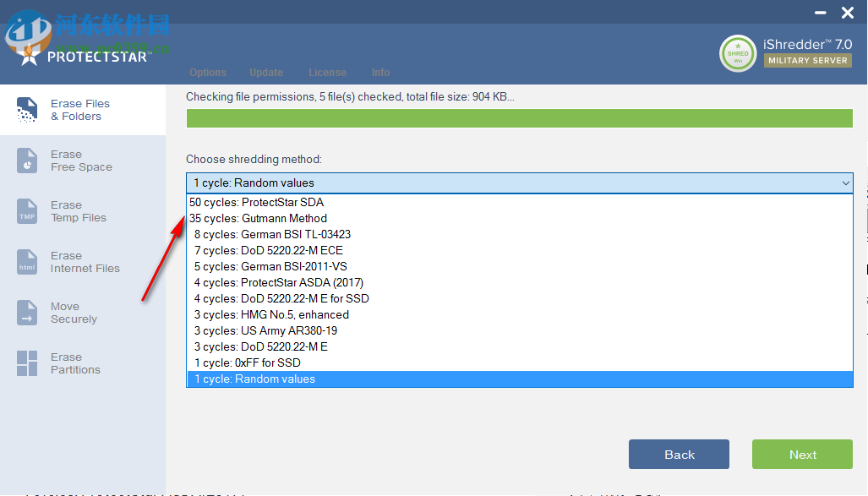Click the green file check progress bar
Viewport: 868px width, 496px height.
coord(519,118)
